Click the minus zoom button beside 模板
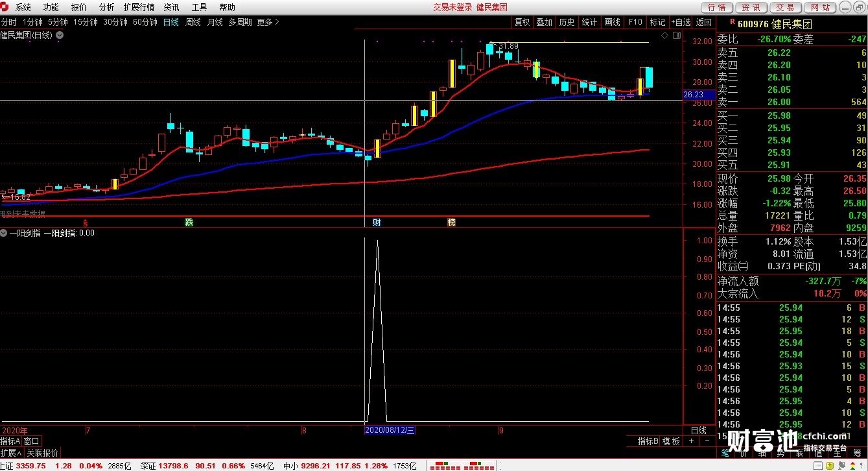 706,441
